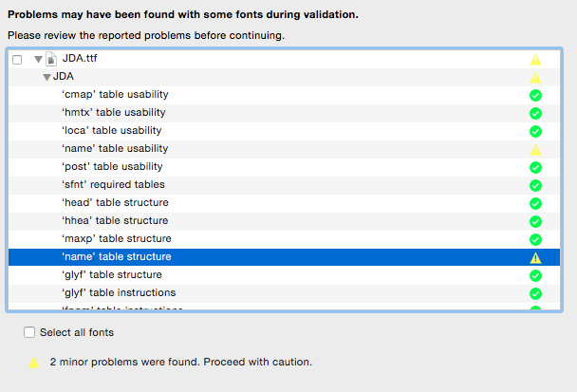
Task: Click the warning icon for 'name' table structure
Action: click(535, 258)
